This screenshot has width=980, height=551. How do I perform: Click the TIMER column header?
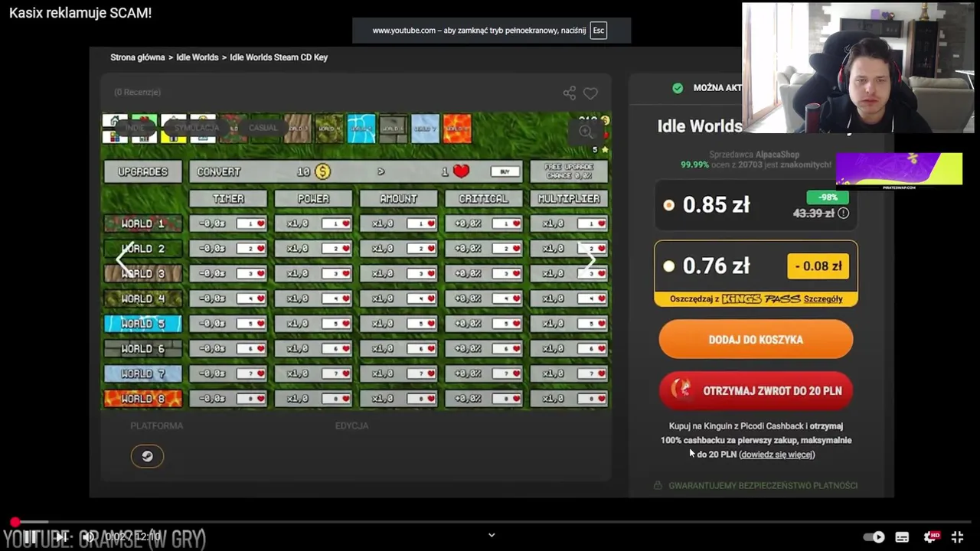[x=228, y=198]
